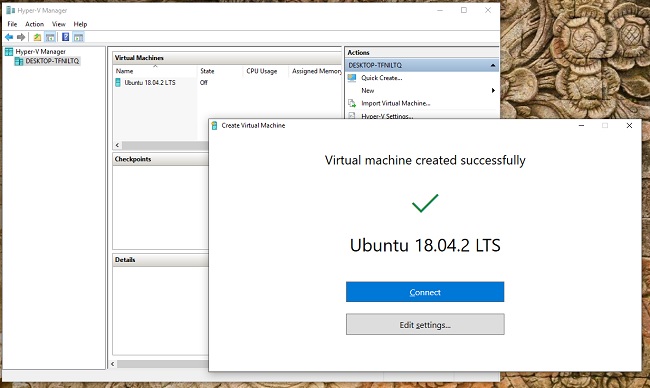
Task: Open the Help menu
Action: (80, 24)
